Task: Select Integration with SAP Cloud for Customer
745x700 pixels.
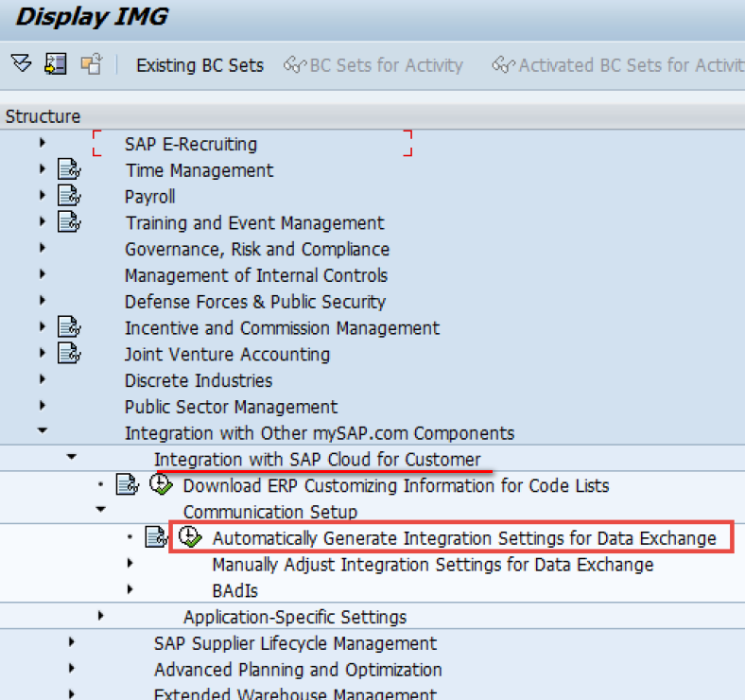Action: 317,459
